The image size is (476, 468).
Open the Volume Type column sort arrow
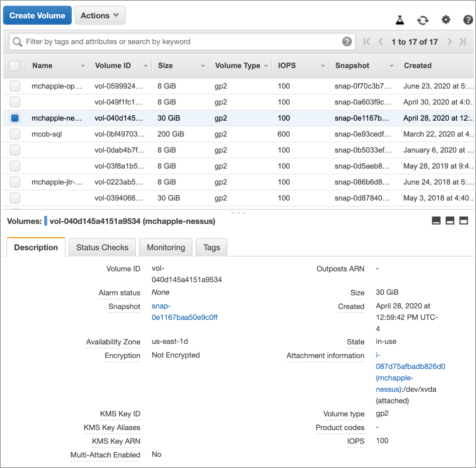pyautogui.click(x=266, y=66)
